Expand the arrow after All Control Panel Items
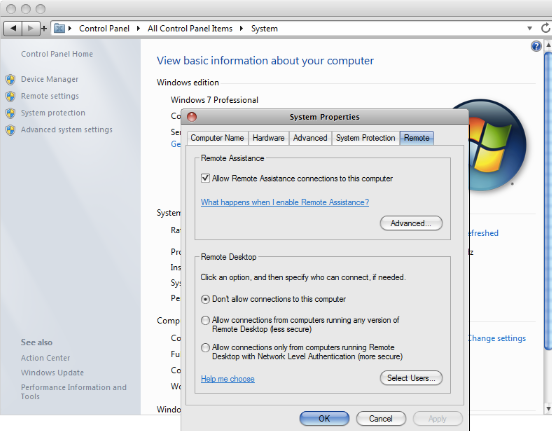The image size is (552, 431). [x=241, y=28]
